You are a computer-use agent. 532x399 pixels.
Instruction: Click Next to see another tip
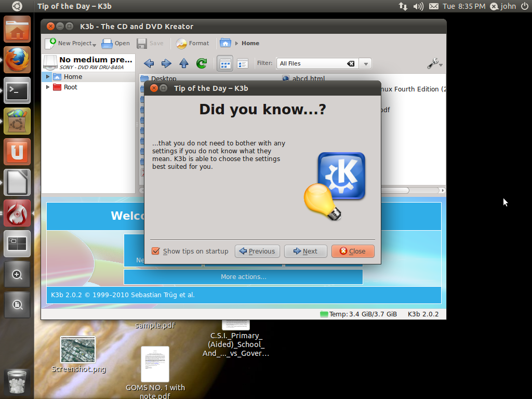(305, 251)
